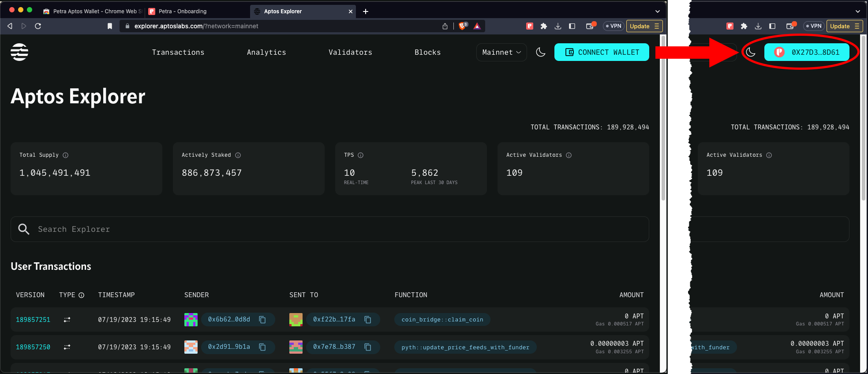The image size is (868, 374).
Task: Switch to the Petra Aptos Wallet tab
Action: 93,11
